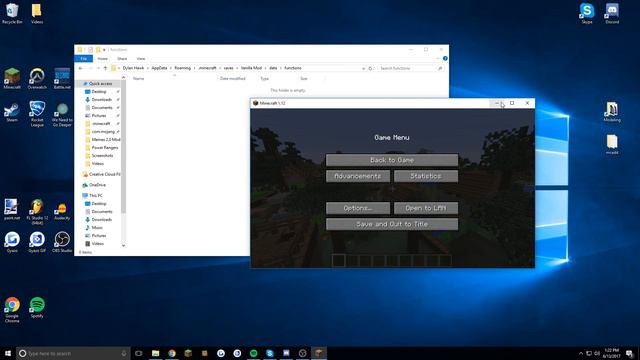This screenshot has height=360, width=640.
Task: Switch to the Share ribbon tab
Action: (x=122, y=59)
